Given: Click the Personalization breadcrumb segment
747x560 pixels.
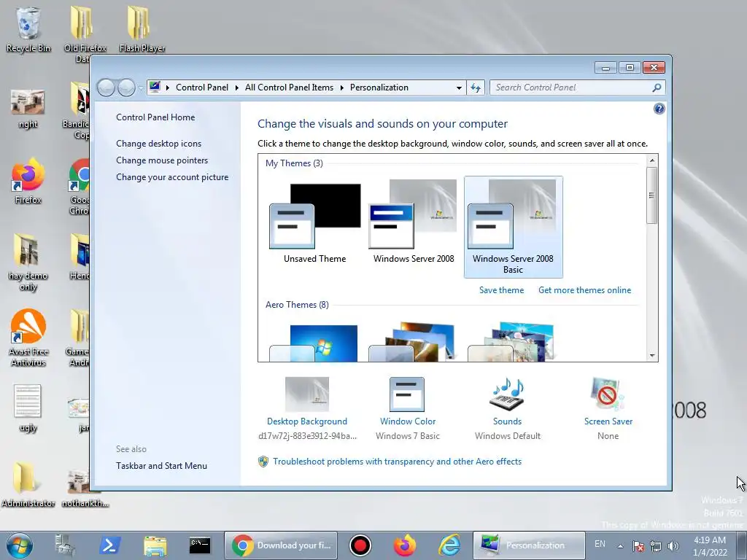Looking at the screenshot, I should [379, 87].
